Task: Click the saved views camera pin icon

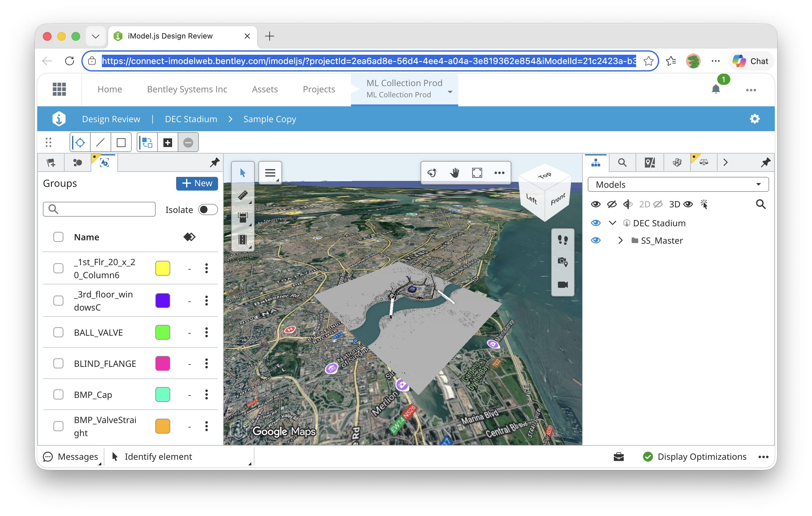Action: (563, 262)
